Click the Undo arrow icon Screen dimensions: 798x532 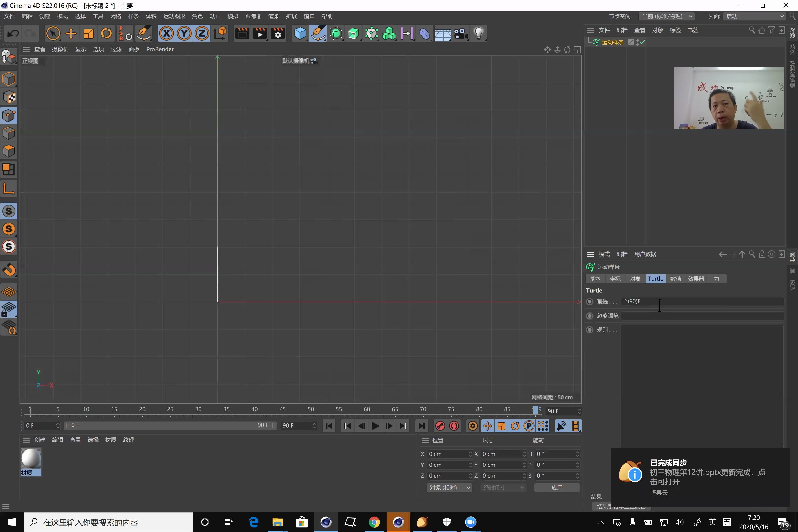coord(13,33)
